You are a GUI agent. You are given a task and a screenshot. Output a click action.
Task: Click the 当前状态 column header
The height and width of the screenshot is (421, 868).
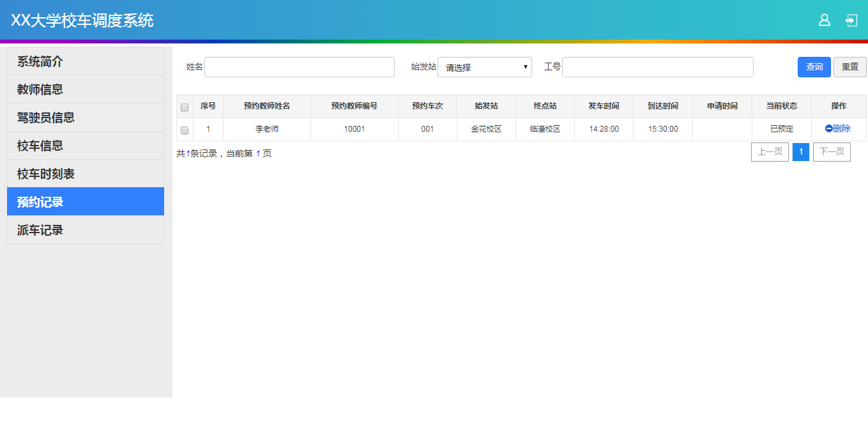pos(782,106)
